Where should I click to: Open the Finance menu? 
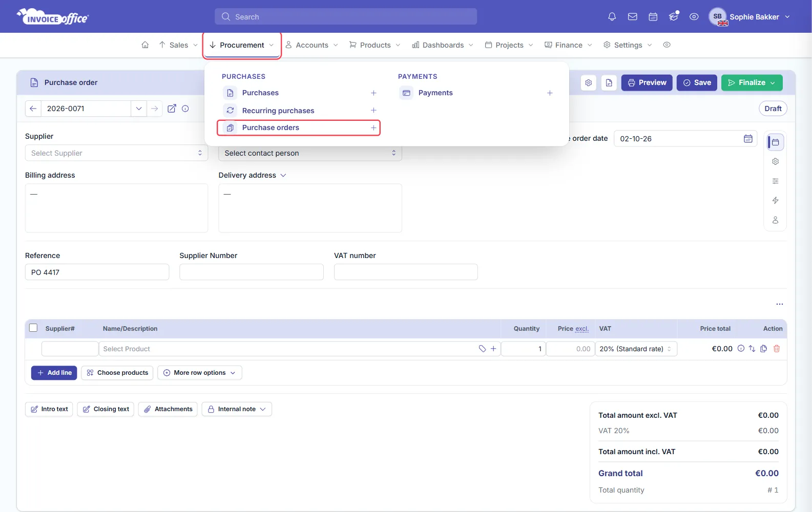[x=568, y=45]
